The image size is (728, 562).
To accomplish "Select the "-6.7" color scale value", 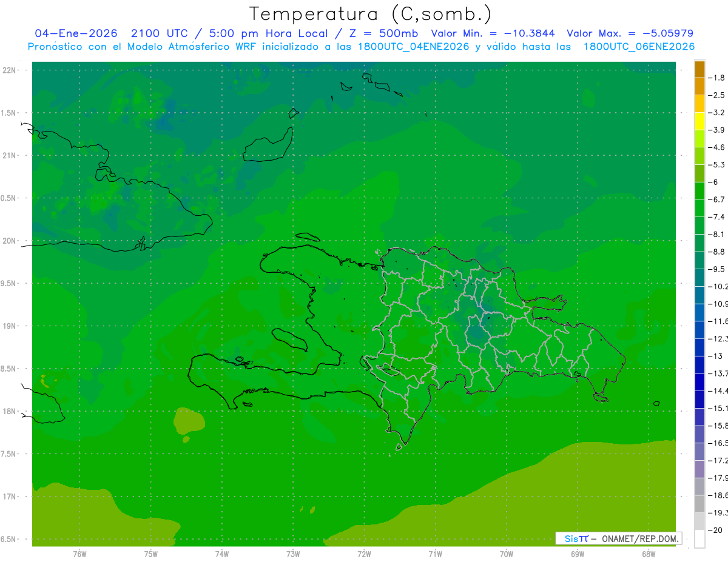I will (x=717, y=199).
